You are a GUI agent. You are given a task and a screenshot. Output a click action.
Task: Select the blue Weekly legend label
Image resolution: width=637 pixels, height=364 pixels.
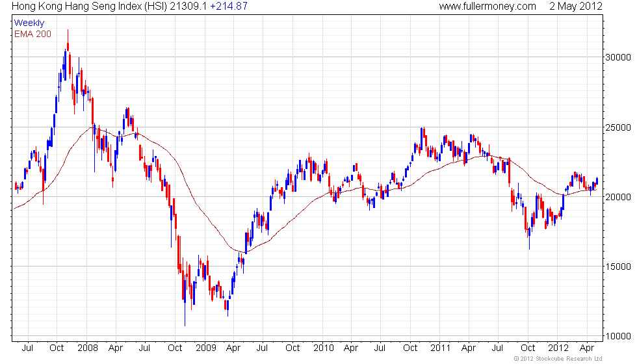(29, 23)
